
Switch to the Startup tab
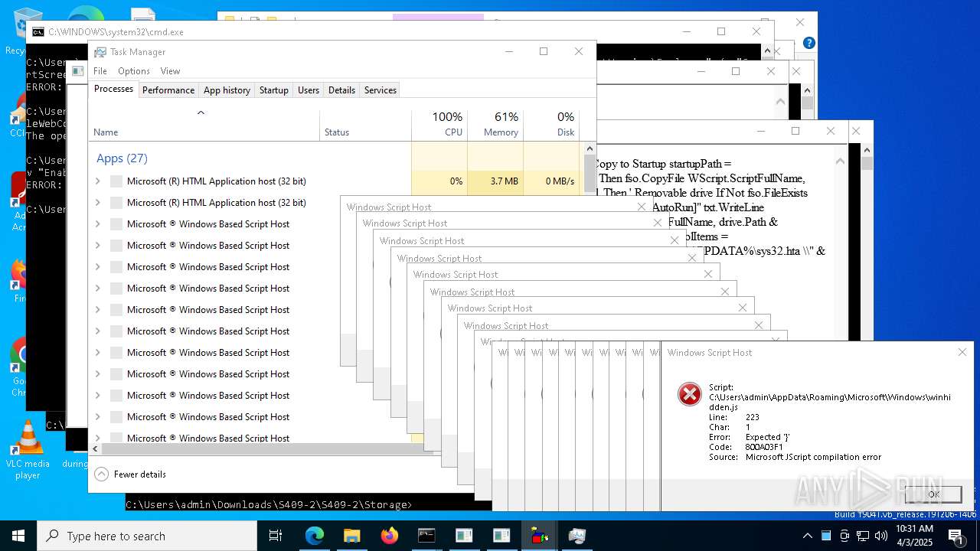tap(273, 90)
